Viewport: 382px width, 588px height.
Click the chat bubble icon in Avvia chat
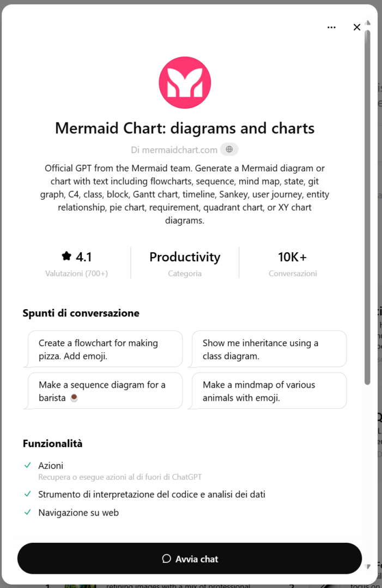(166, 559)
